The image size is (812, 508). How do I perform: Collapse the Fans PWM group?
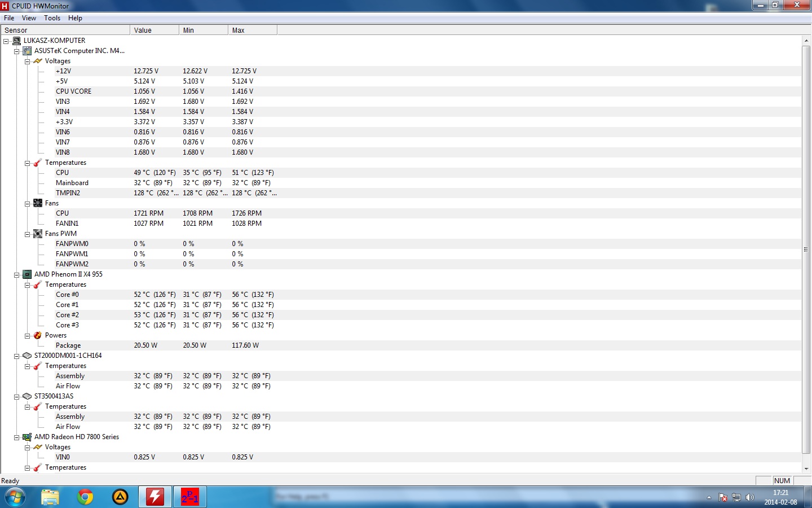click(x=27, y=234)
